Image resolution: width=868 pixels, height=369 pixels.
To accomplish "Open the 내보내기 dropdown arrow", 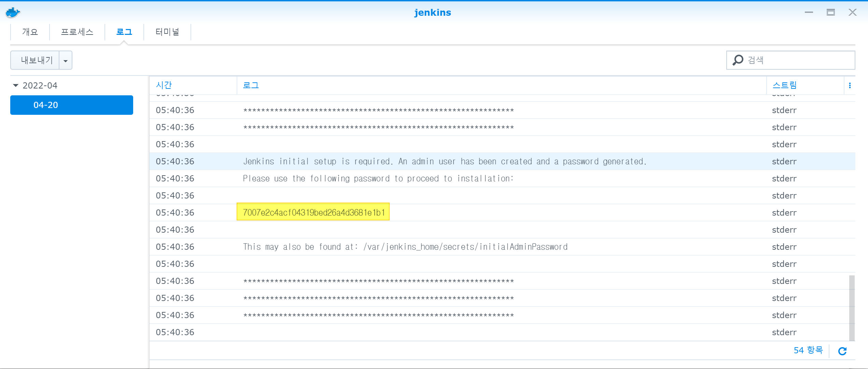I will click(x=66, y=60).
